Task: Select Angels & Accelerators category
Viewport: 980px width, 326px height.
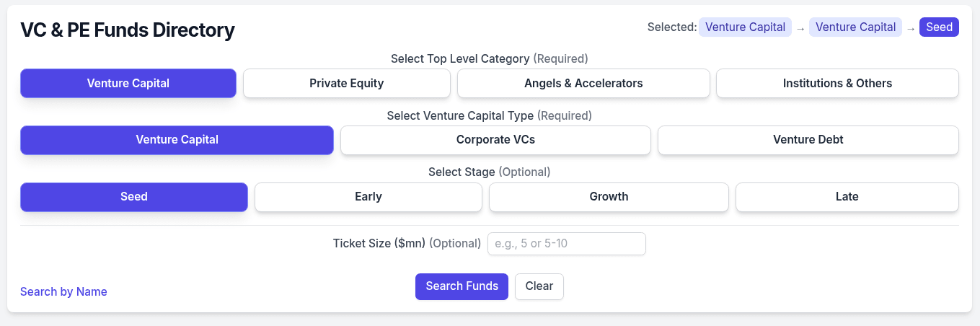Action: click(583, 83)
